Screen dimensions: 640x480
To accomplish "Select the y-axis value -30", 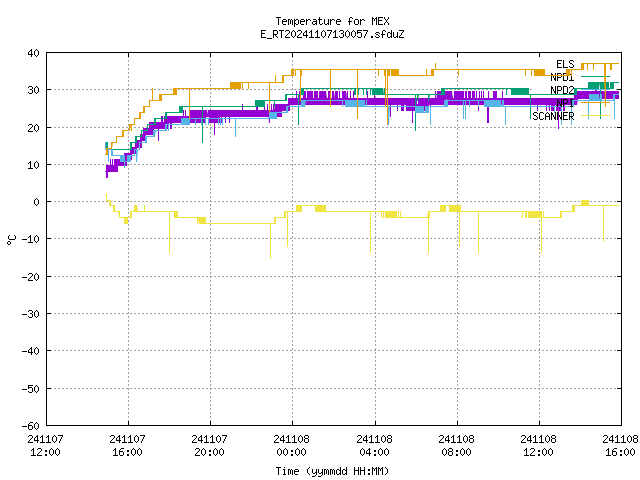I will coord(31,314).
